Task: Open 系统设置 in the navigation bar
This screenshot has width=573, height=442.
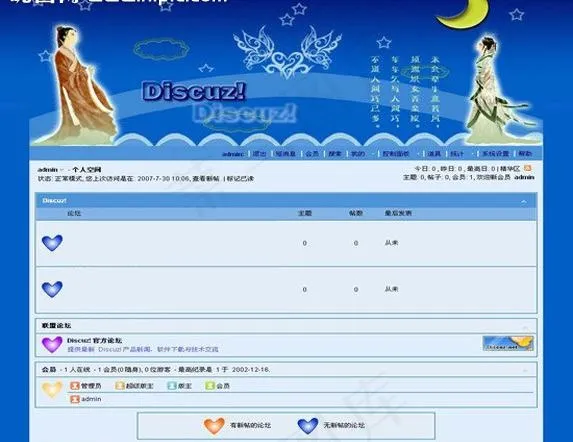Action: pos(496,154)
